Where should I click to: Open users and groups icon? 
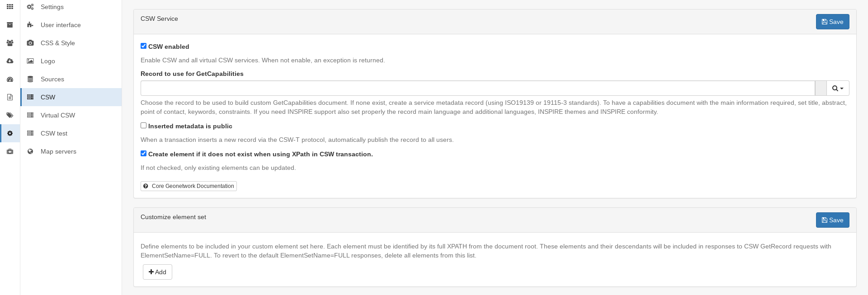[x=10, y=43]
